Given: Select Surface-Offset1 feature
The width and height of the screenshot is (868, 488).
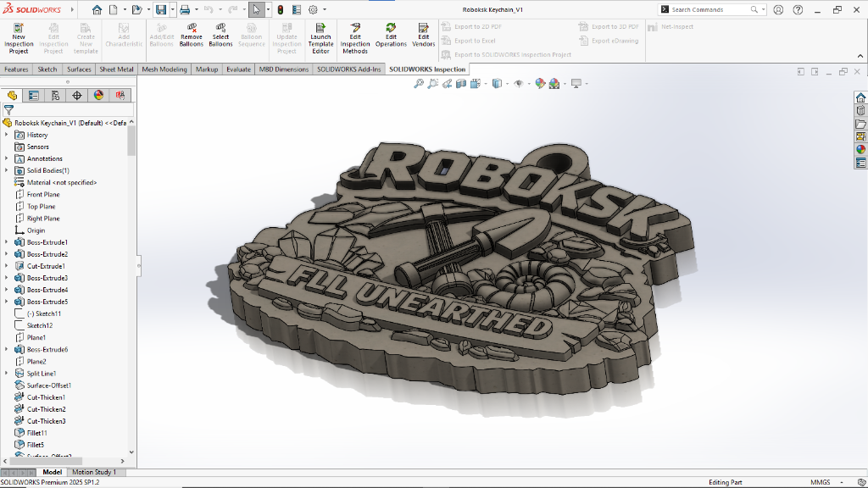Looking at the screenshot, I should 48,385.
